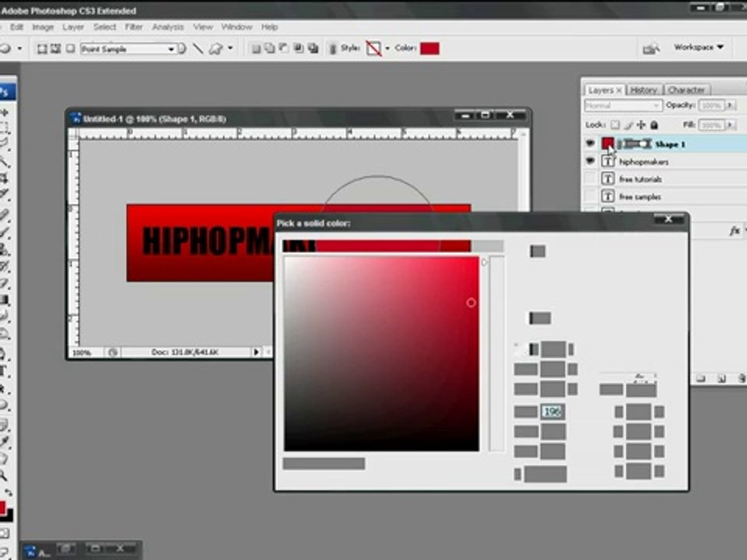The image size is (747, 560).
Task: Click the Style swatch in options bar
Action: click(x=373, y=48)
